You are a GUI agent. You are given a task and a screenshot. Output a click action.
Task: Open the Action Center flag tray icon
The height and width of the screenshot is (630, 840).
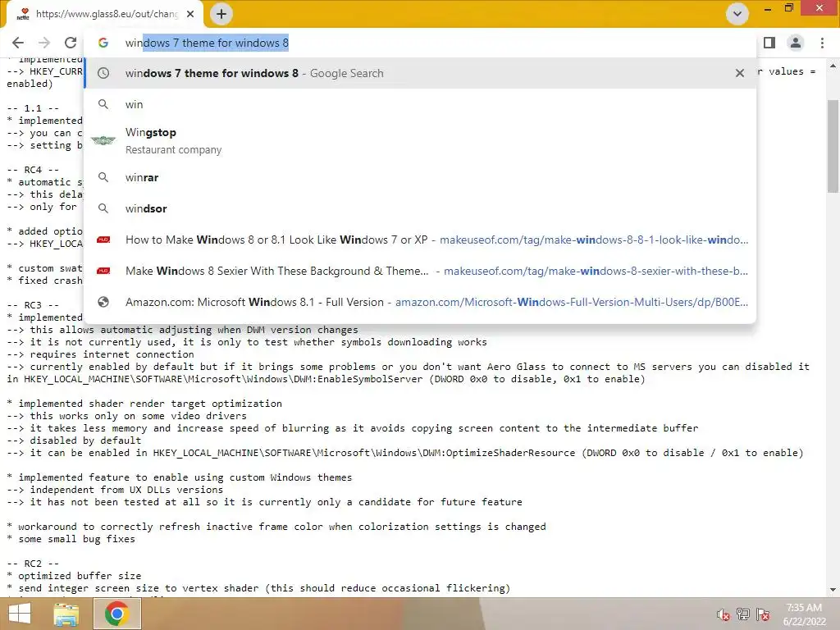[x=764, y=614]
